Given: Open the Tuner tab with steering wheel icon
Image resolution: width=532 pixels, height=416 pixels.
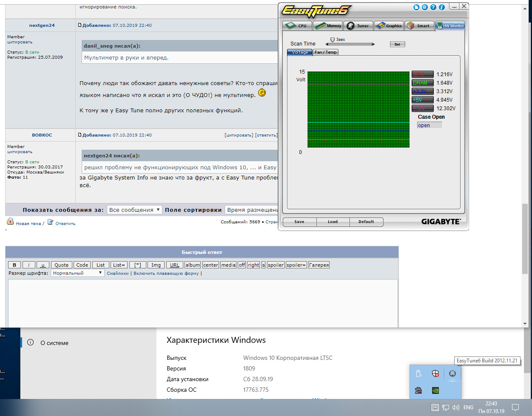Looking at the screenshot, I should pos(358,26).
